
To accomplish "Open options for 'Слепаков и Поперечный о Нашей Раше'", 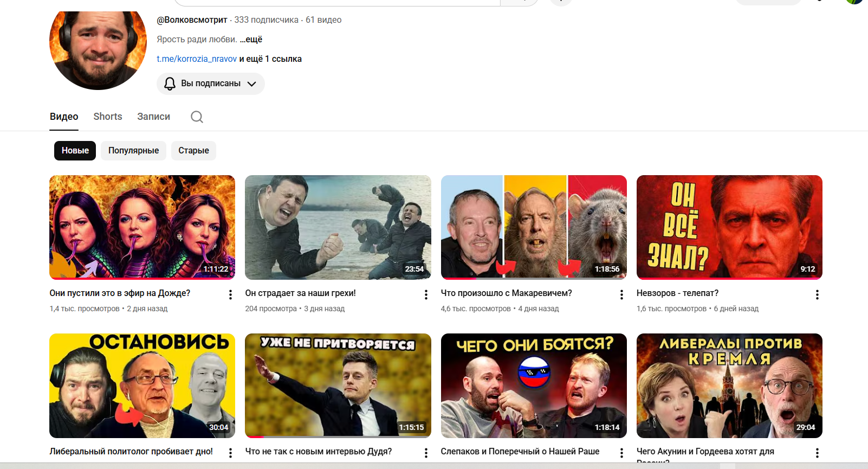I will 621,453.
